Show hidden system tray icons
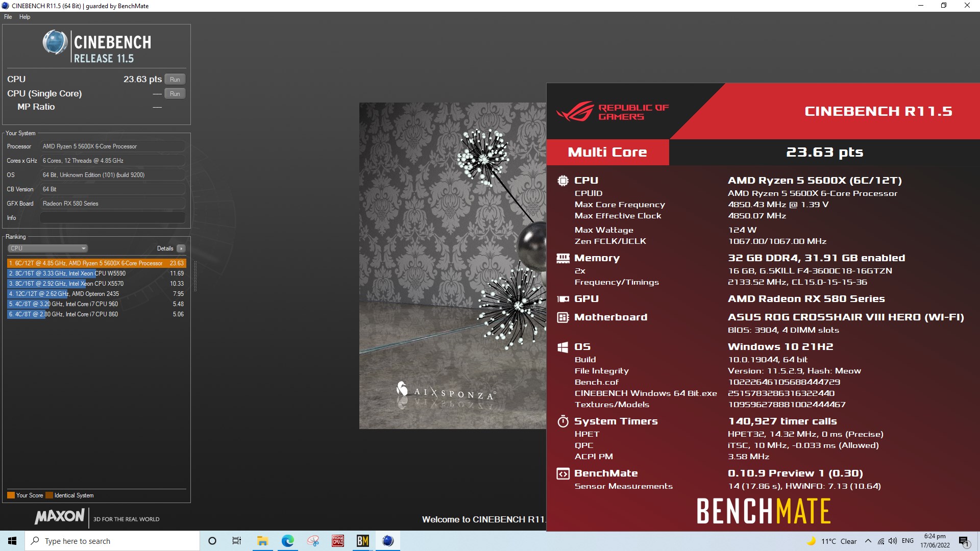 [868, 541]
